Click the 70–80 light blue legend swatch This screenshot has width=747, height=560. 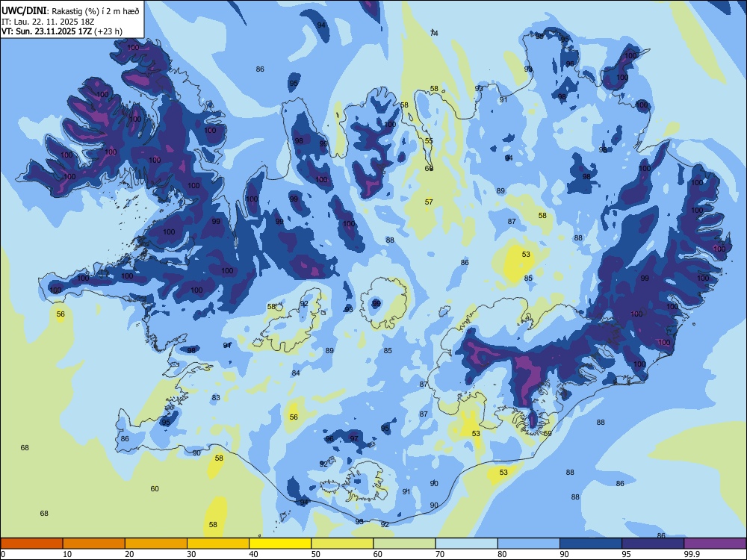(x=466, y=544)
